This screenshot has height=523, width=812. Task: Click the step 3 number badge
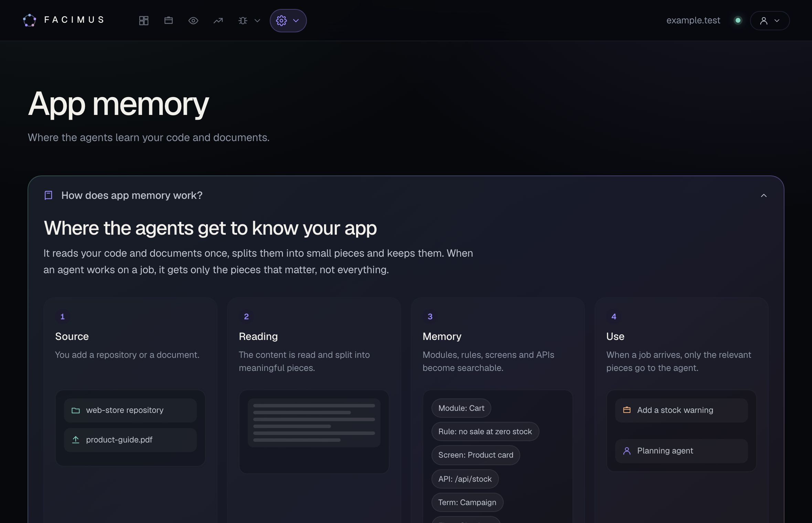point(430,317)
